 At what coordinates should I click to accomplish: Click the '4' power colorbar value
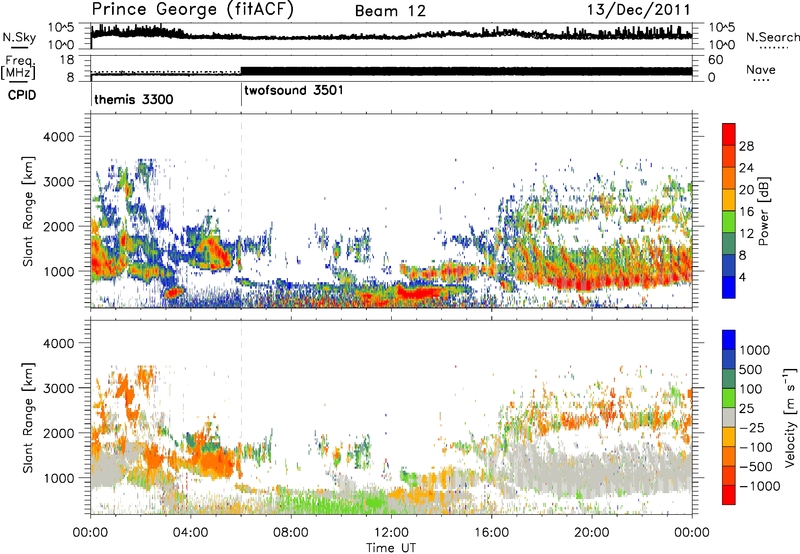[742, 277]
